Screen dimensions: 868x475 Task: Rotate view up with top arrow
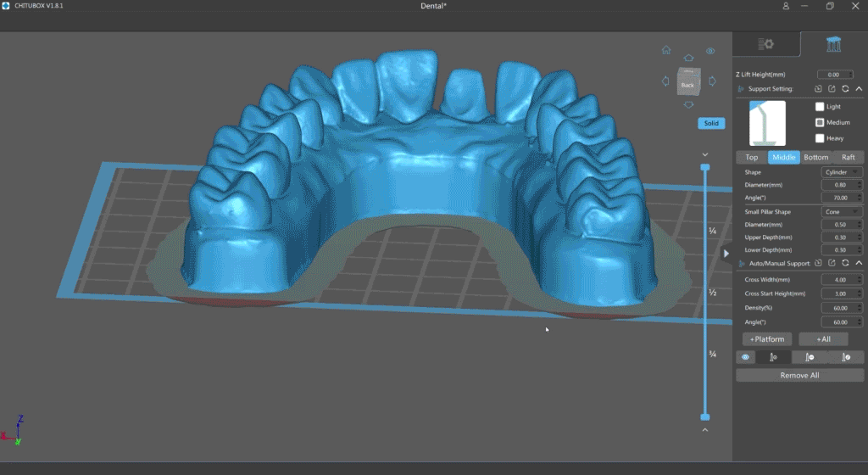point(688,58)
